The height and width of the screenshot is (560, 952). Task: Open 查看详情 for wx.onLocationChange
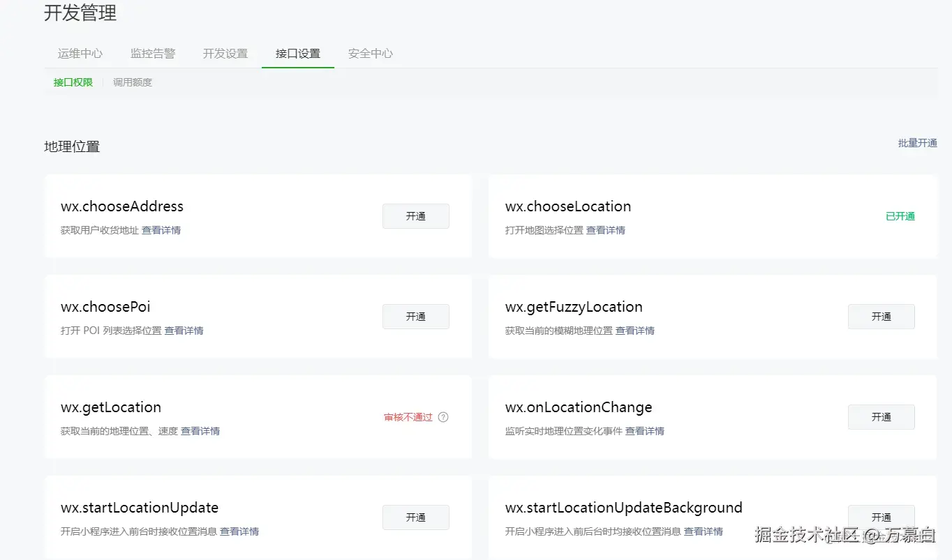click(645, 431)
